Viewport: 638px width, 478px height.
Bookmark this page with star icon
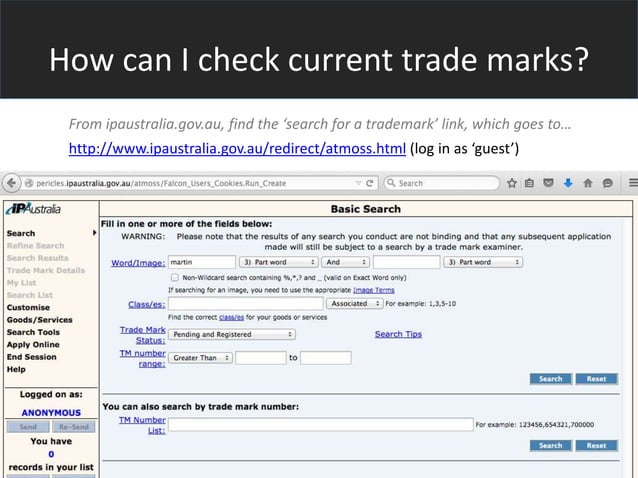tap(512, 183)
